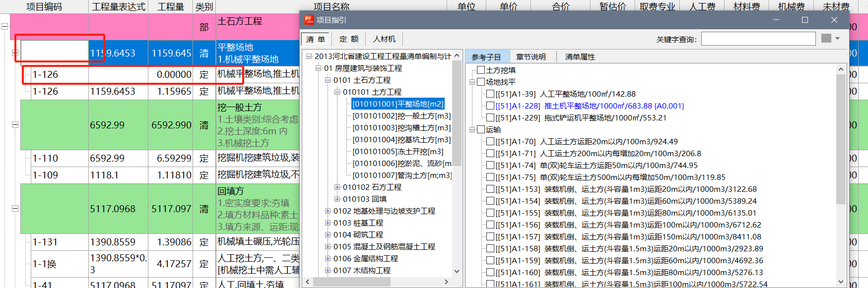Click the 类别 column header
868x288 pixels.
pyautogui.click(x=204, y=6)
